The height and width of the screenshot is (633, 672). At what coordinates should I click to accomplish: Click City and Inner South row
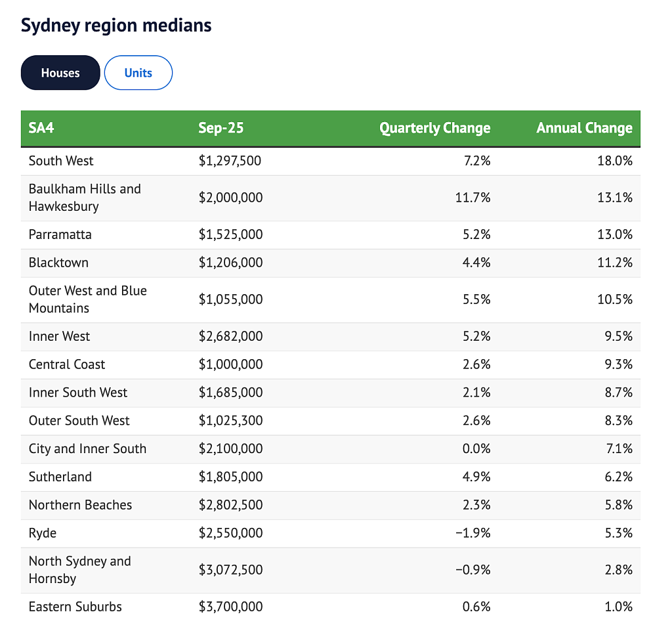331,449
